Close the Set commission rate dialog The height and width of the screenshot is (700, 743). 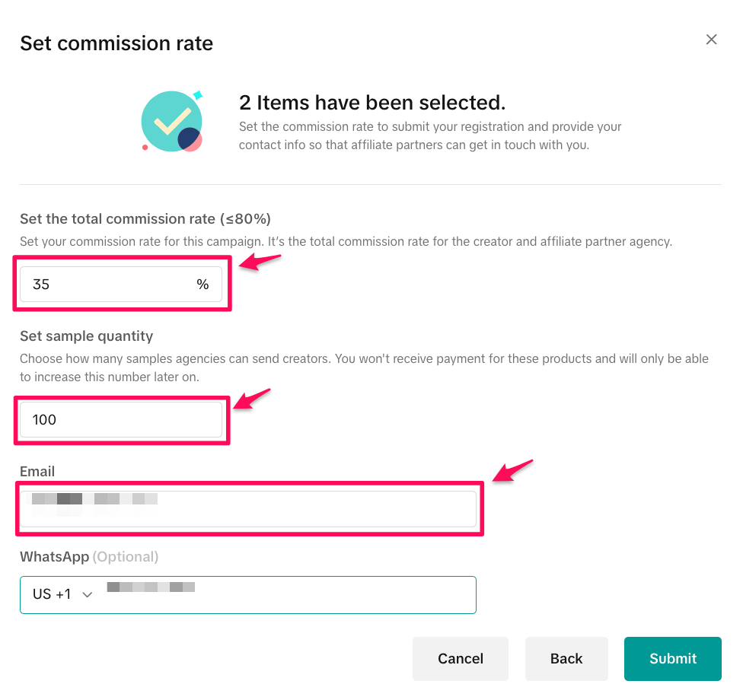tap(711, 40)
